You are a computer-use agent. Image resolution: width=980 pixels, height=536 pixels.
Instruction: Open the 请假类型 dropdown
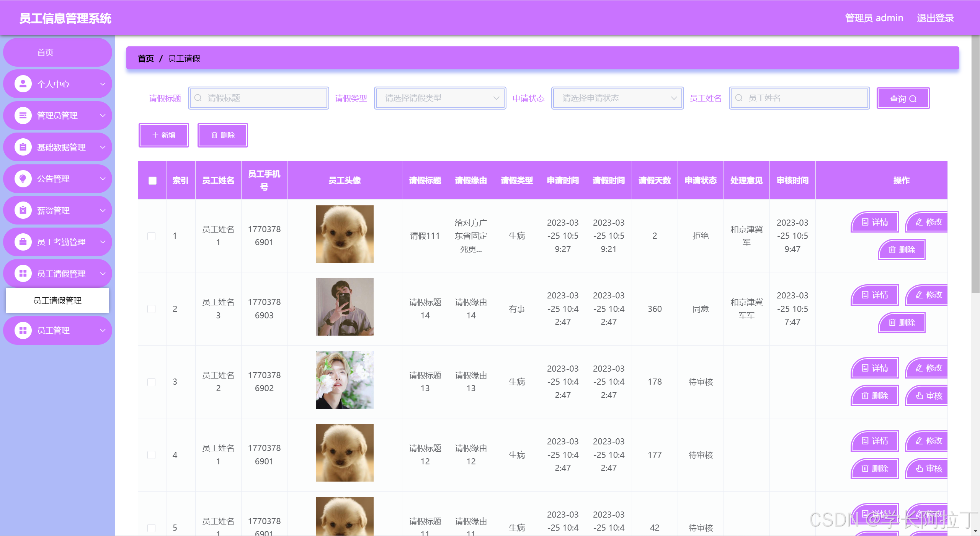440,98
